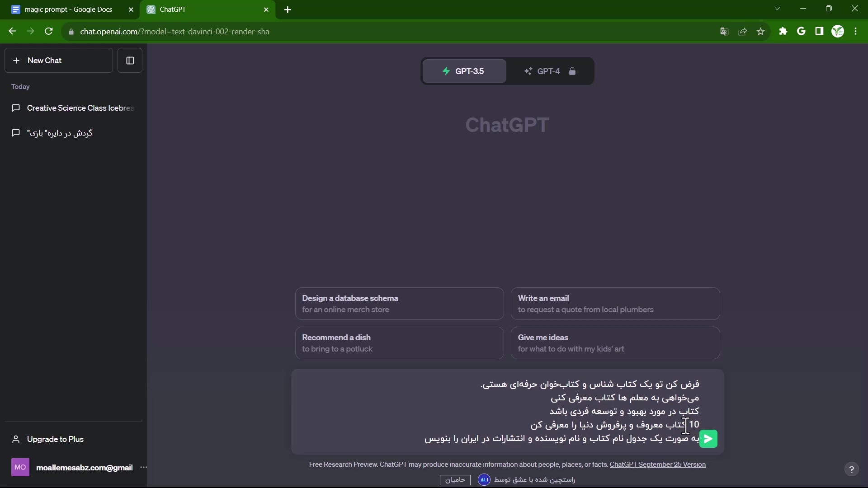
Task: Click the حامیان button in footer
Action: click(x=455, y=480)
